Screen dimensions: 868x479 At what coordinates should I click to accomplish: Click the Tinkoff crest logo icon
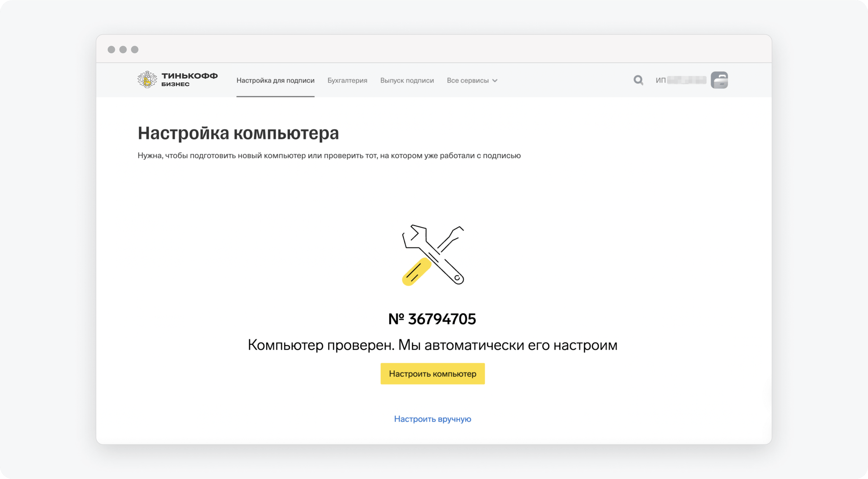pyautogui.click(x=147, y=80)
